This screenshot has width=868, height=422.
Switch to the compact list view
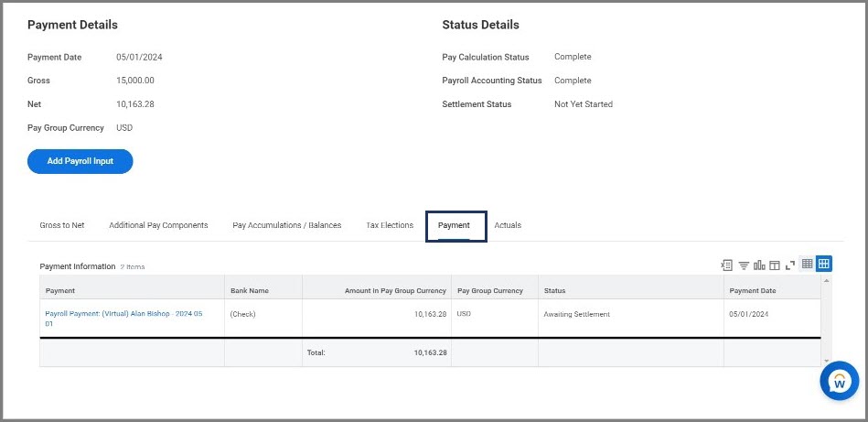pos(807,265)
